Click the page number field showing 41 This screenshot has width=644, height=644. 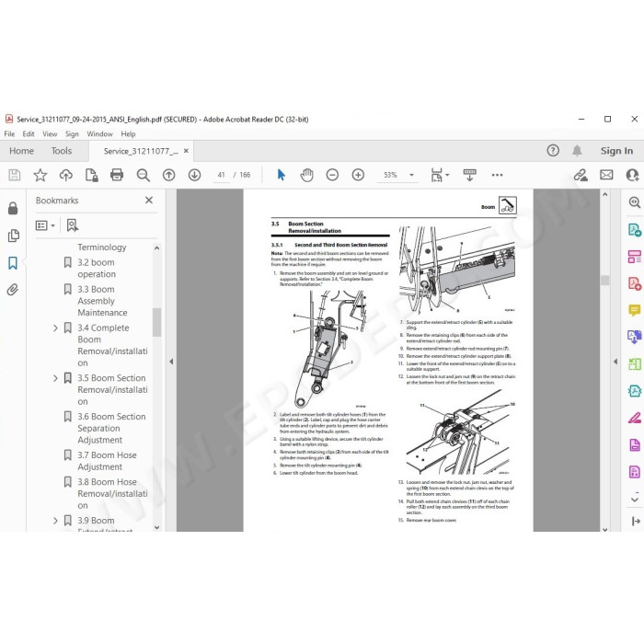(222, 175)
